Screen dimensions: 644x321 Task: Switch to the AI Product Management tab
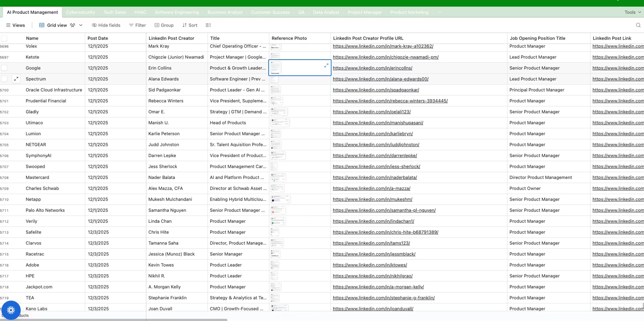pos(32,12)
